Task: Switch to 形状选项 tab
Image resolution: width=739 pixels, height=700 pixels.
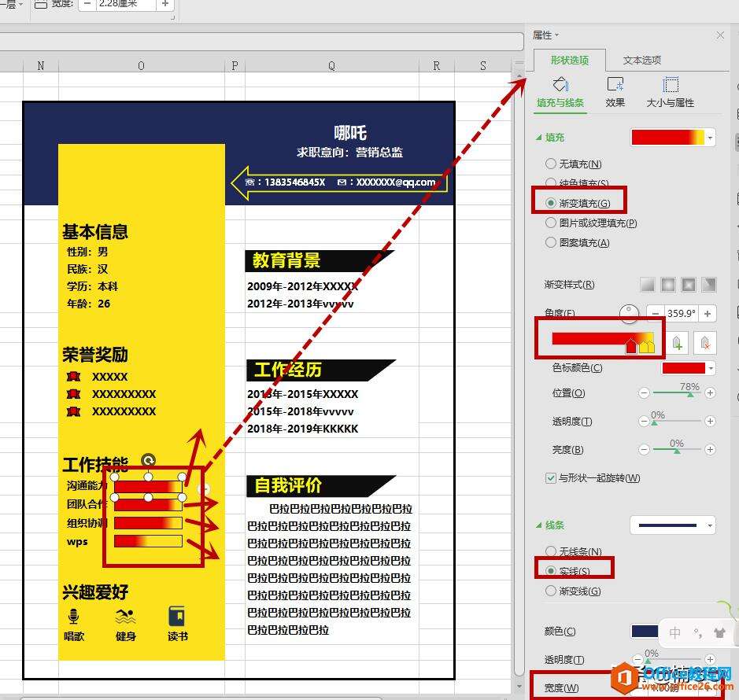Action: pos(570,61)
